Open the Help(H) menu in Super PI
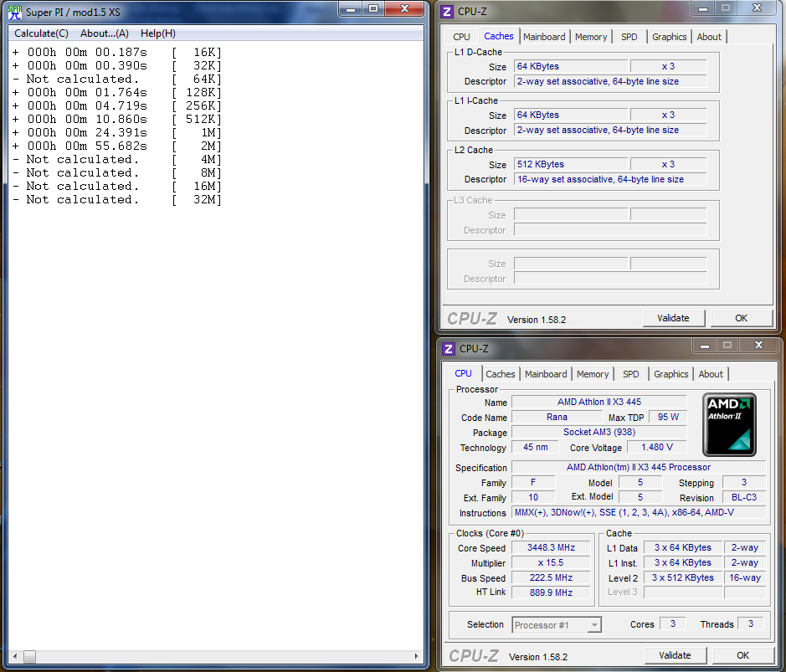The width and height of the screenshot is (786, 672). coord(158,33)
